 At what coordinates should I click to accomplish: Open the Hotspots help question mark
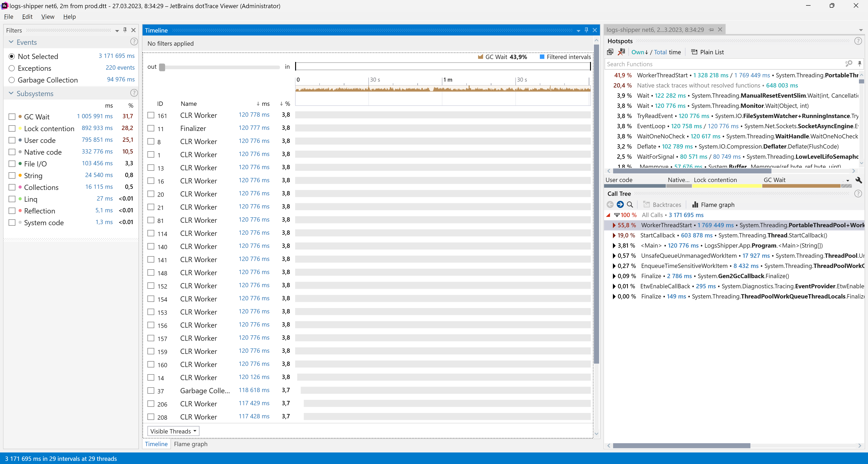tap(858, 41)
